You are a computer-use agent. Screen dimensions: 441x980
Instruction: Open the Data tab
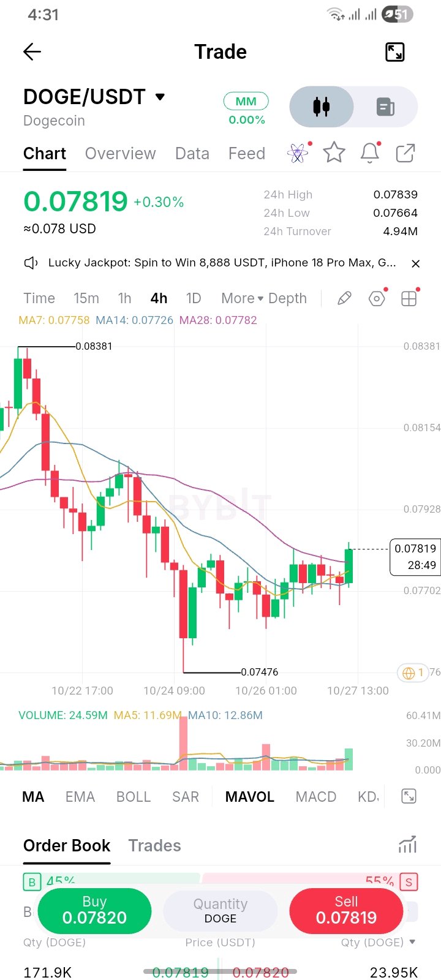[192, 154]
